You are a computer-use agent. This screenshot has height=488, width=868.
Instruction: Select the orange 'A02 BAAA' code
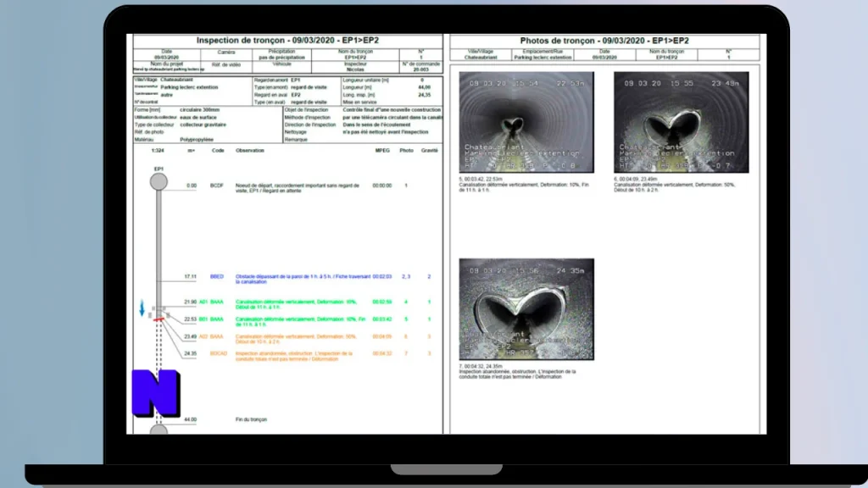tap(211, 336)
